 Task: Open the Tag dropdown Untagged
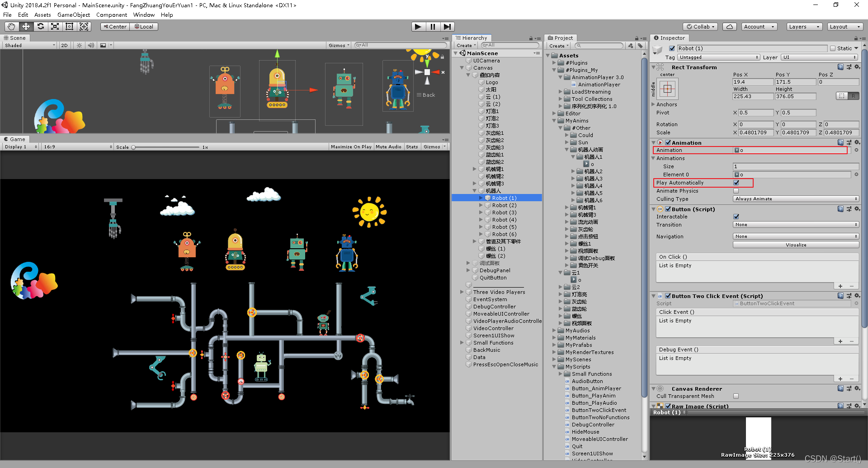click(x=718, y=57)
